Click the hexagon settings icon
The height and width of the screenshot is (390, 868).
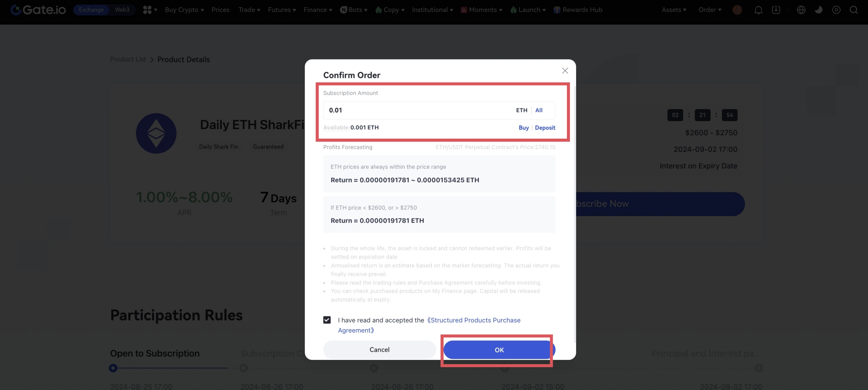coord(836,10)
